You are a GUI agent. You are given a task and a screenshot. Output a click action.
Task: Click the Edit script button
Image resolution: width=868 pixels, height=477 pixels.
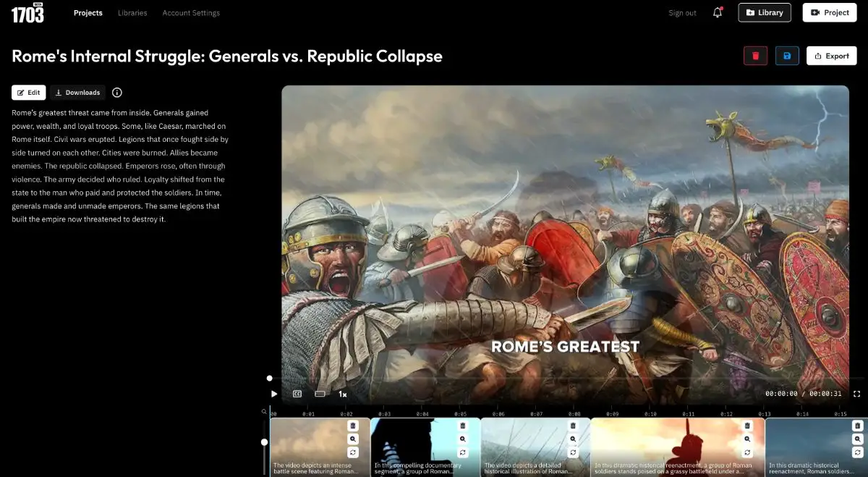29,93
